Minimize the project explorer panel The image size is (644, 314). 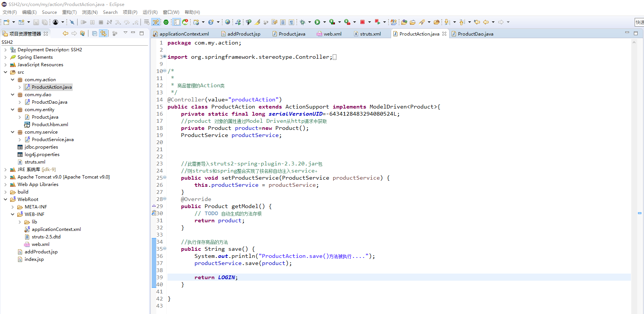click(133, 33)
